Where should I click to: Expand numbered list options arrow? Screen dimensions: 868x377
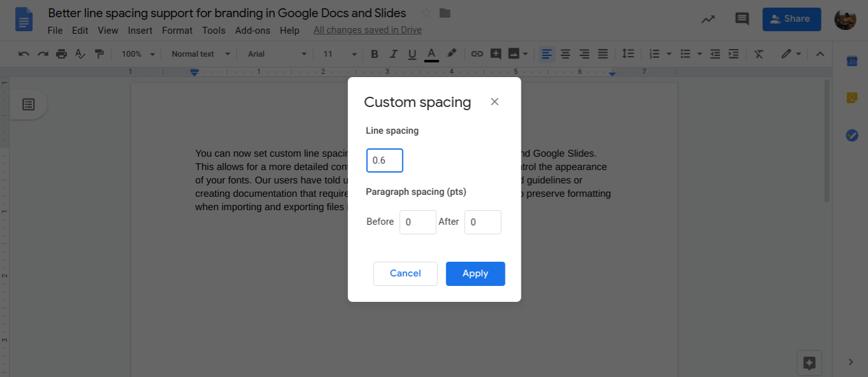[669, 54]
